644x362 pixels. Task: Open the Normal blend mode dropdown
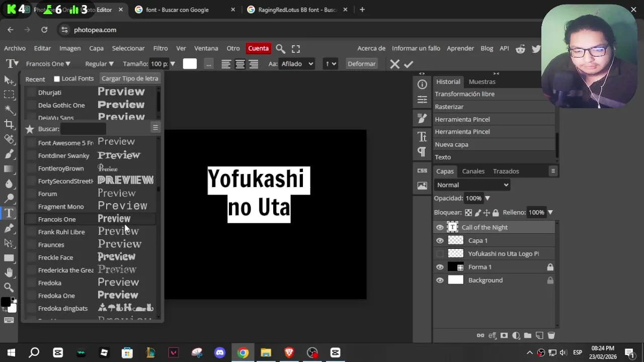click(472, 185)
